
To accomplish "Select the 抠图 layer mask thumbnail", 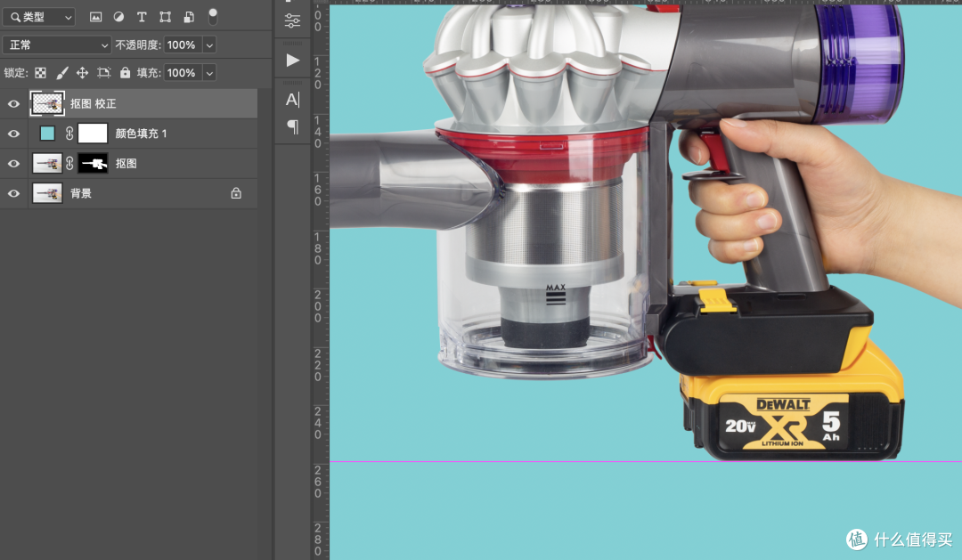I will click(x=94, y=163).
